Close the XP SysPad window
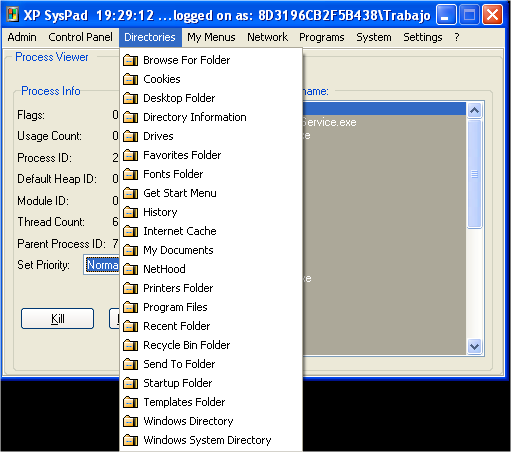 click(492, 15)
